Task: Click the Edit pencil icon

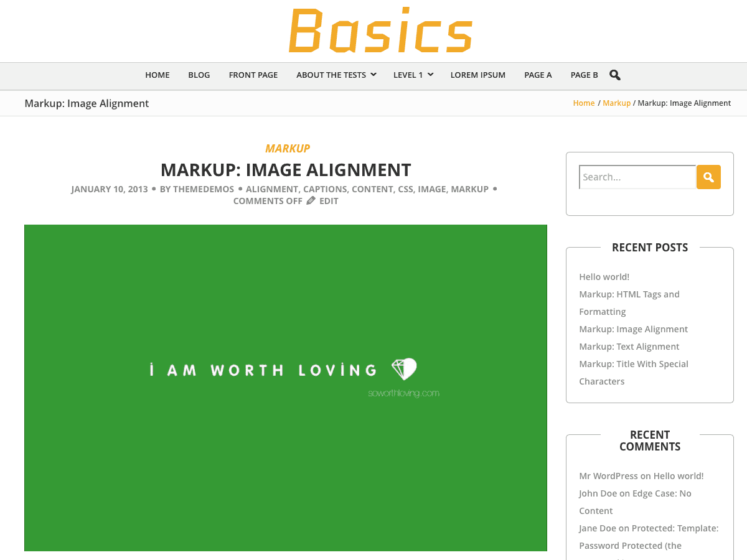Action: tap(310, 200)
